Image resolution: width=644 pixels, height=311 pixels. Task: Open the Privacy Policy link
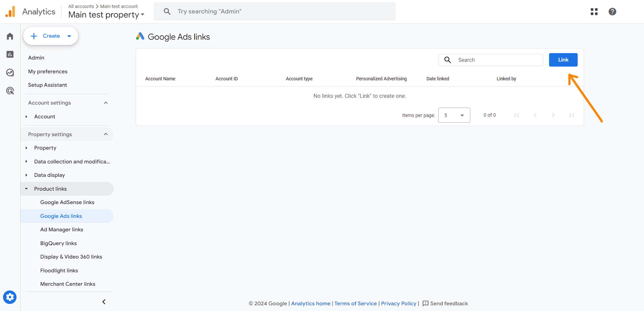399,304
